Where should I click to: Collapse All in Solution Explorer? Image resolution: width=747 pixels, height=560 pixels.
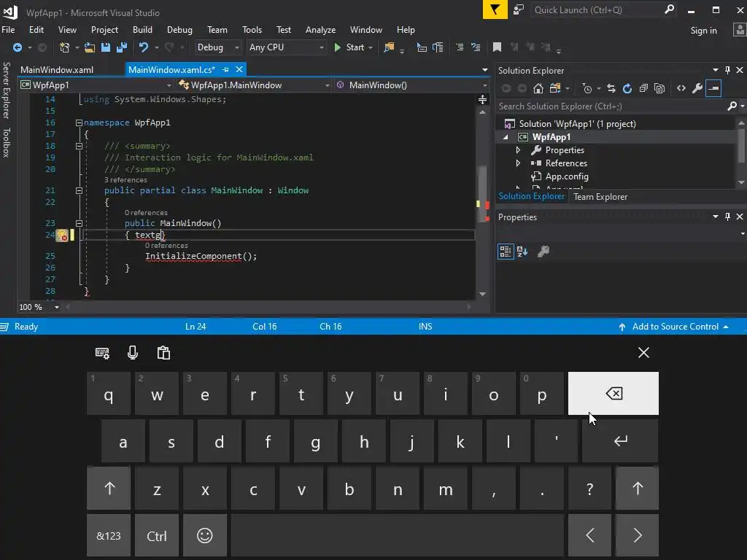pyautogui.click(x=643, y=88)
